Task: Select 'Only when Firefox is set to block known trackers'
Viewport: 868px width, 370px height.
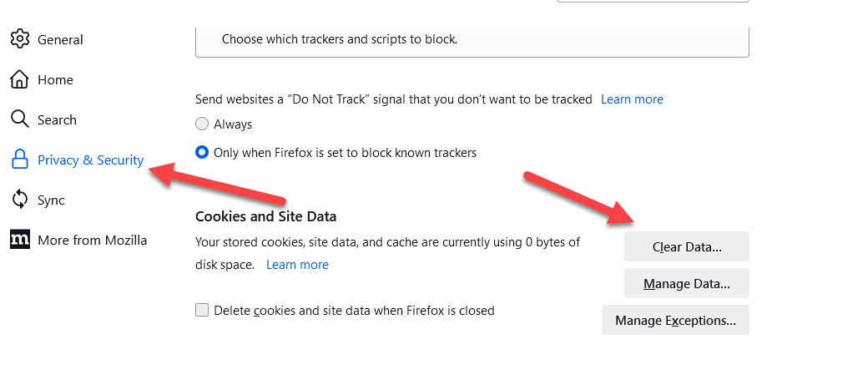Action: [x=202, y=153]
